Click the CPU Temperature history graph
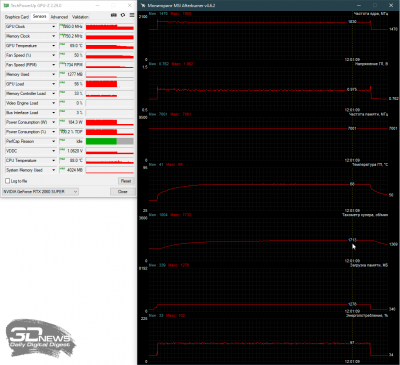The width and height of the screenshot is (400, 365). (x=110, y=161)
